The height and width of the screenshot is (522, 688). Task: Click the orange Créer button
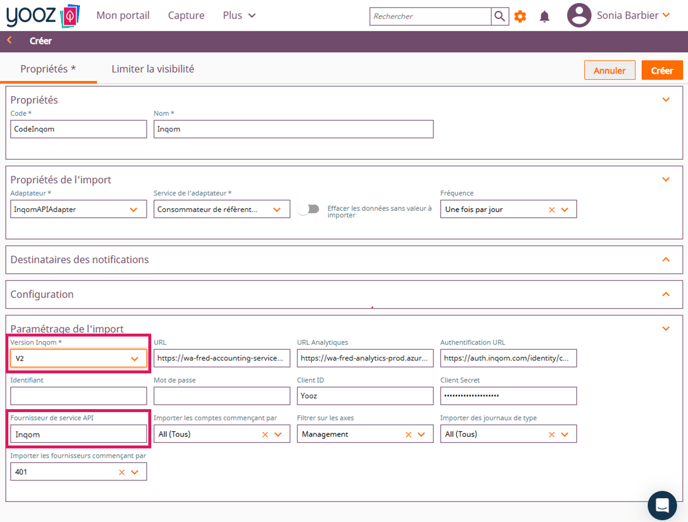point(662,71)
